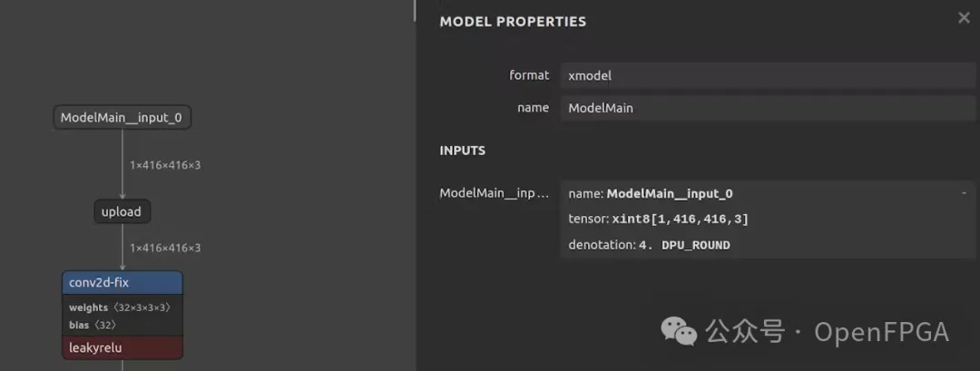
Task: Click the name: ModelMain__input_0 line in Inputs
Action: [x=650, y=193]
